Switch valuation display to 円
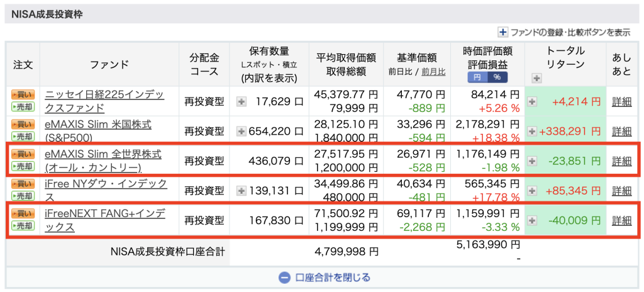Screen dimensions: 644x292 (x=479, y=77)
